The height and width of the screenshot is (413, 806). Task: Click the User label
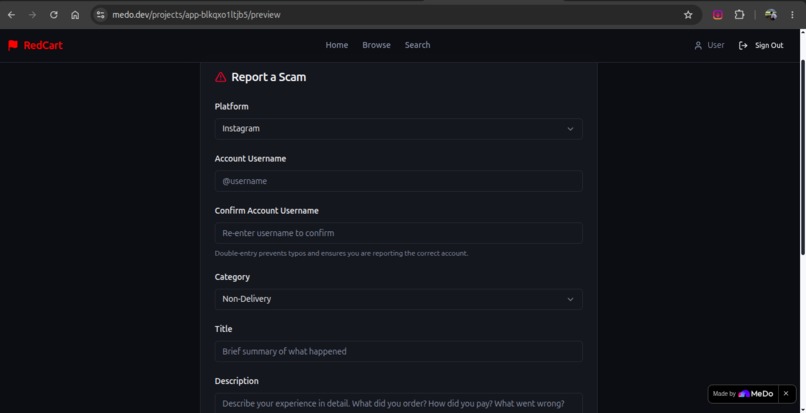(716, 45)
